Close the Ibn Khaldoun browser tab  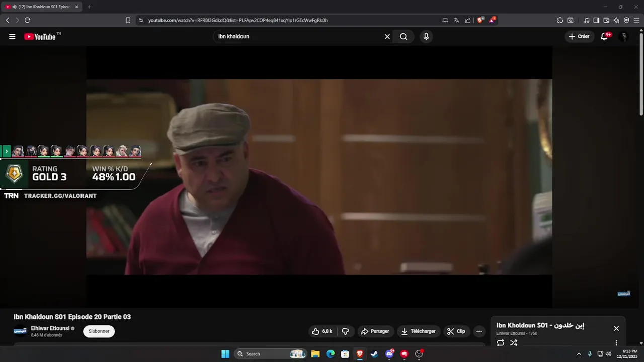(x=77, y=7)
